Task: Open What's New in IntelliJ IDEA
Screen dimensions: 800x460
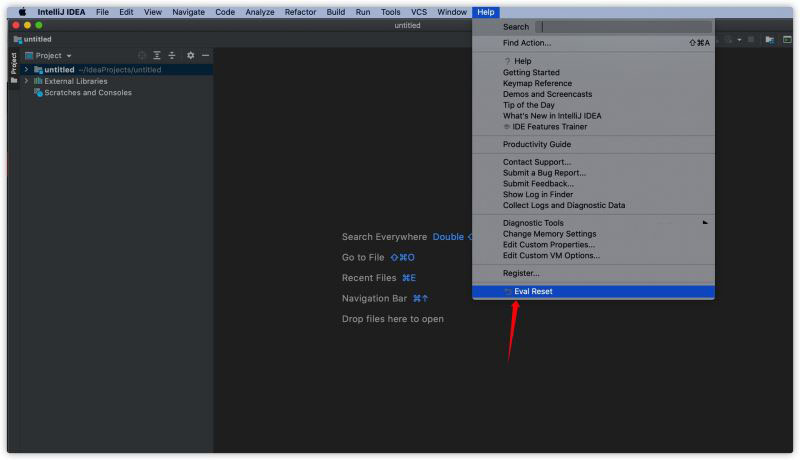Action: tap(593, 116)
